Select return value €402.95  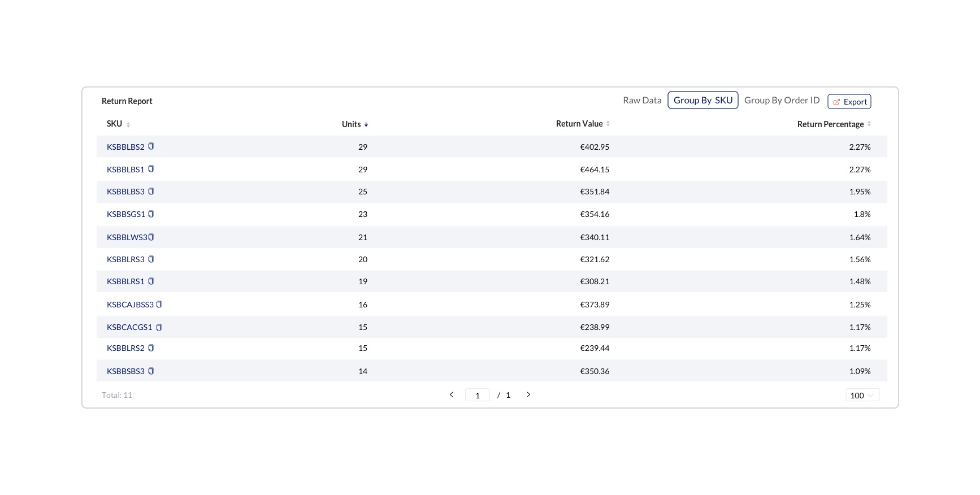click(x=595, y=147)
